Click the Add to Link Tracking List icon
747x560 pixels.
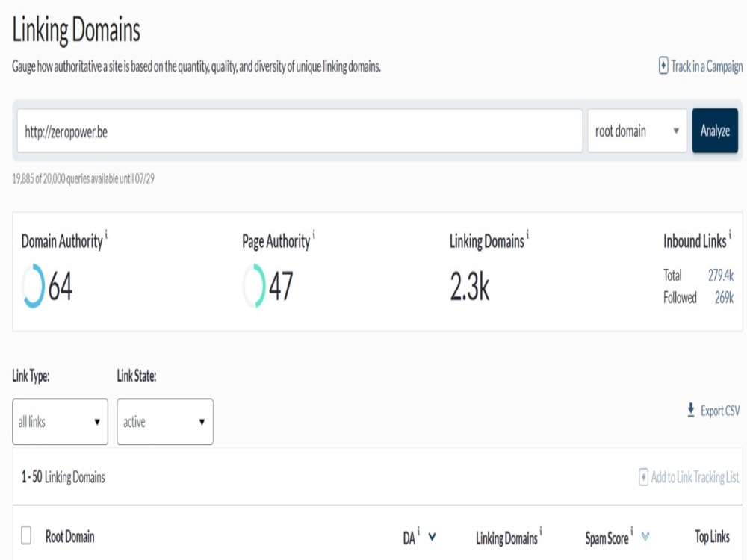(x=643, y=476)
